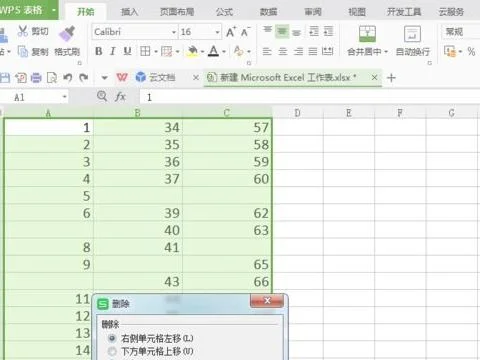Open fill color dropdown arrow

[202, 52]
